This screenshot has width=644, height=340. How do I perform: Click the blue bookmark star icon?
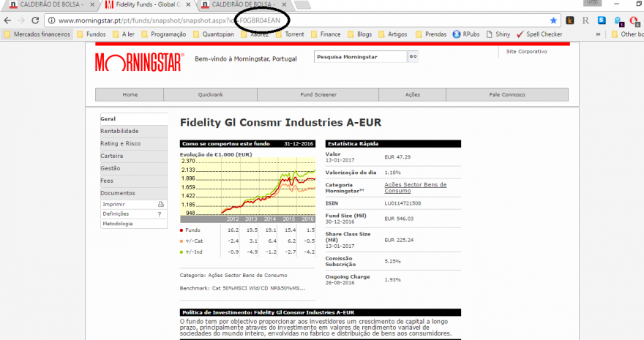pos(553,20)
